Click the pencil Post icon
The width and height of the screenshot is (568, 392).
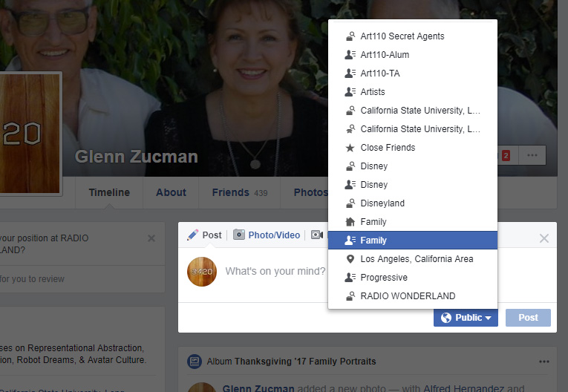[193, 235]
